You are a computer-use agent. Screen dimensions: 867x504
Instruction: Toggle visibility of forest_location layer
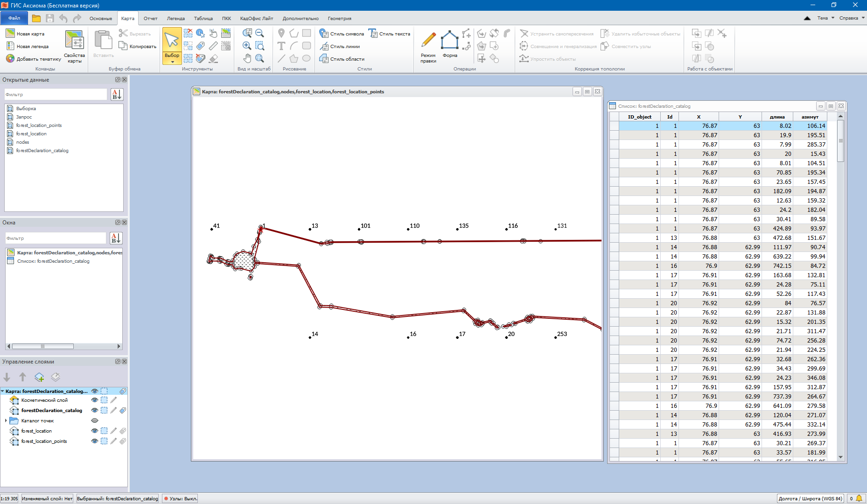[95, 431]
